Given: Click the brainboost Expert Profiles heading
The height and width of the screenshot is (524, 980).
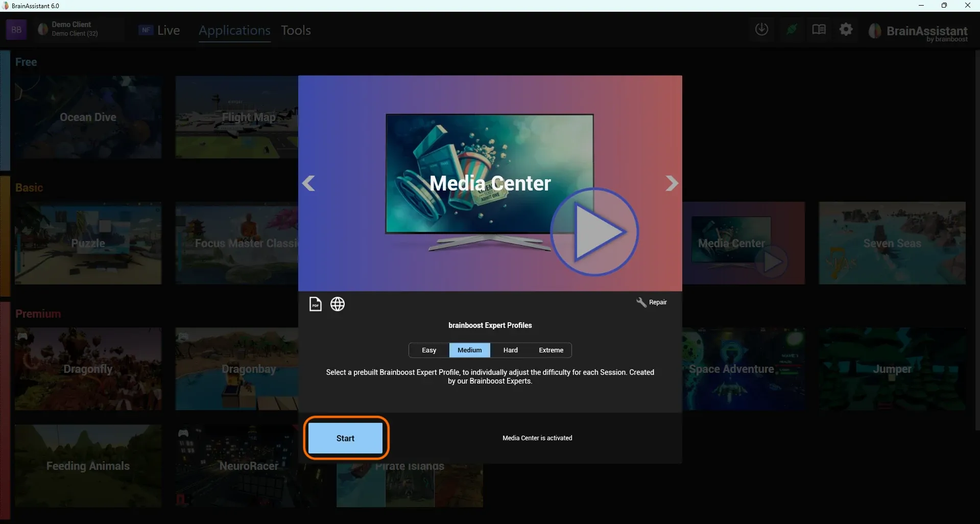Looking at the screenshot, I should point(490,325).
